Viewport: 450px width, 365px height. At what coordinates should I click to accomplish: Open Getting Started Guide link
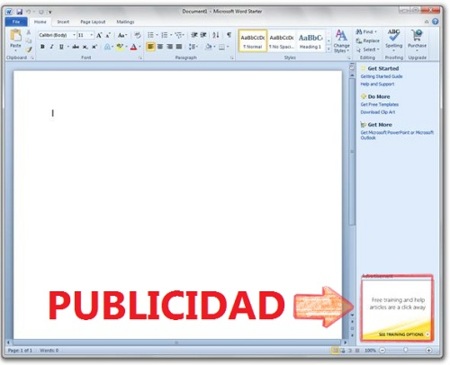(x=381, y=76)
